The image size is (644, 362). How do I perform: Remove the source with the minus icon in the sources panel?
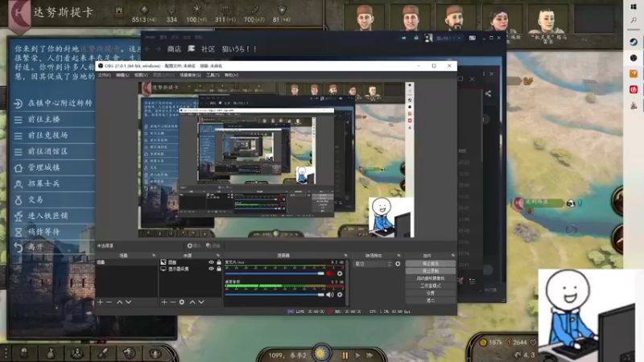[x=173, y=302]
